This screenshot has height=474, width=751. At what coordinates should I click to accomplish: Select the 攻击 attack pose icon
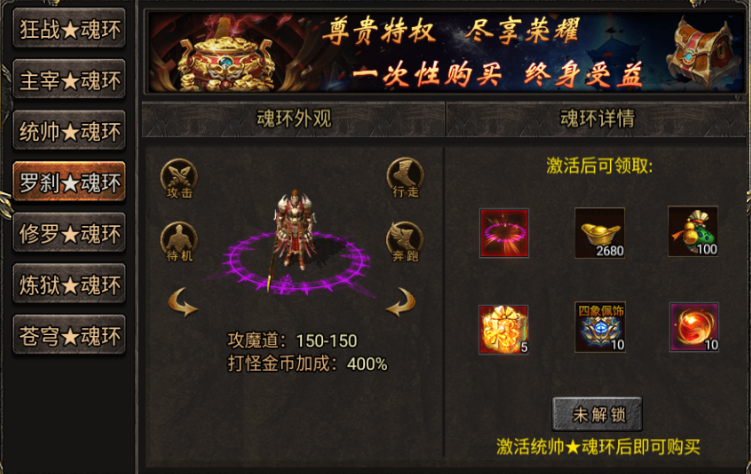(x=179, y=179)
